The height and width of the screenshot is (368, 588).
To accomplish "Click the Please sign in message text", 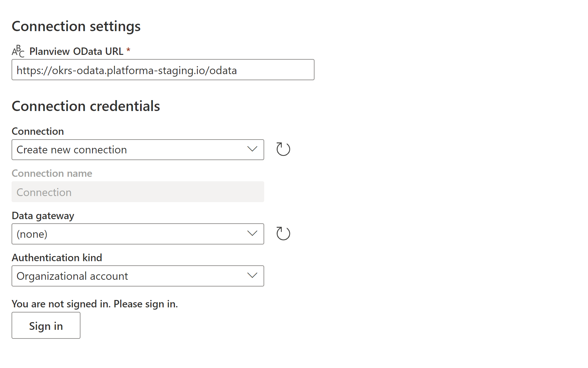I will pyautogui.click(x=95, y=304).
